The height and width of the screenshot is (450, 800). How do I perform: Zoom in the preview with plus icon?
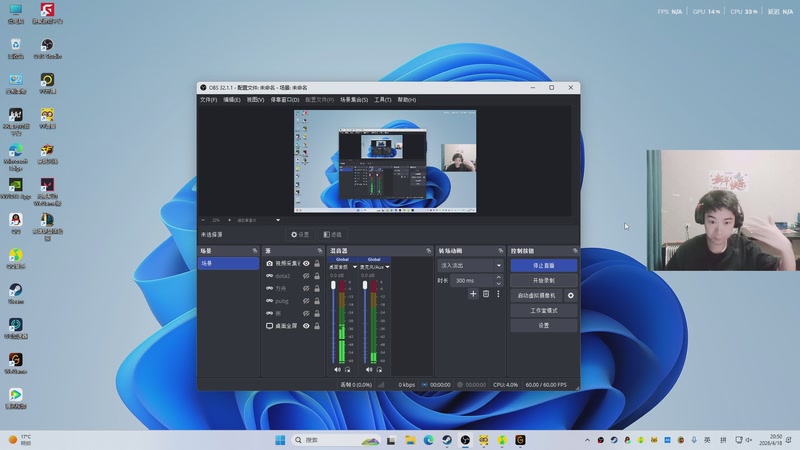tap(229, 220)
